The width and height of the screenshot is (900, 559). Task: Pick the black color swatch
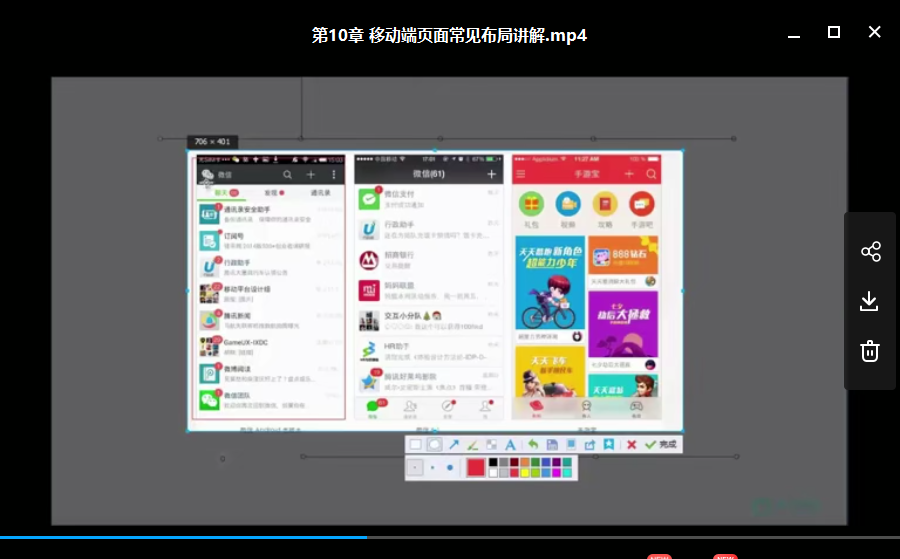493,463
